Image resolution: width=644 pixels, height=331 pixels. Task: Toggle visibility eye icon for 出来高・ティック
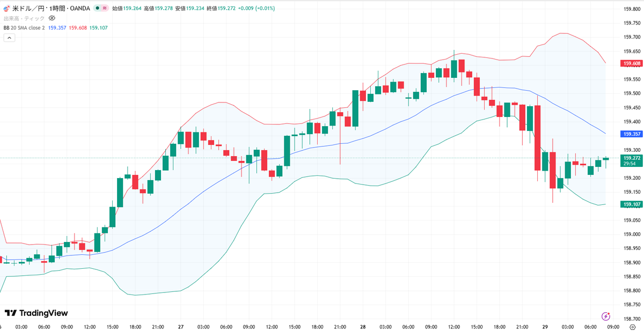(x=52, y=18)
